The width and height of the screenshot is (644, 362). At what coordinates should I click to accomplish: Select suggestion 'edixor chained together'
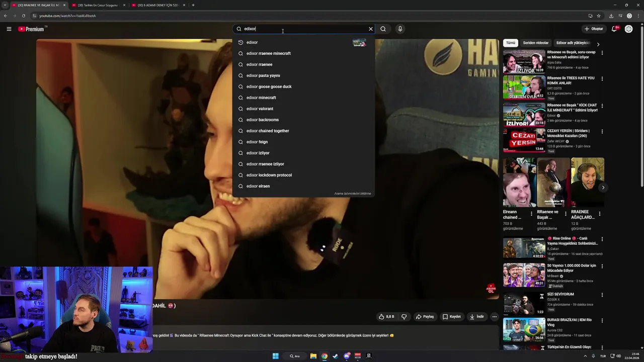tap(303, 131)
